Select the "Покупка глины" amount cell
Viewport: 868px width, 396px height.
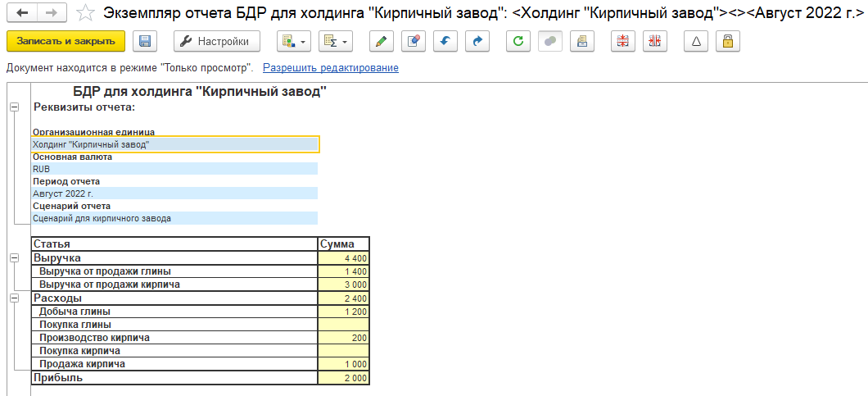coord(343,325)
